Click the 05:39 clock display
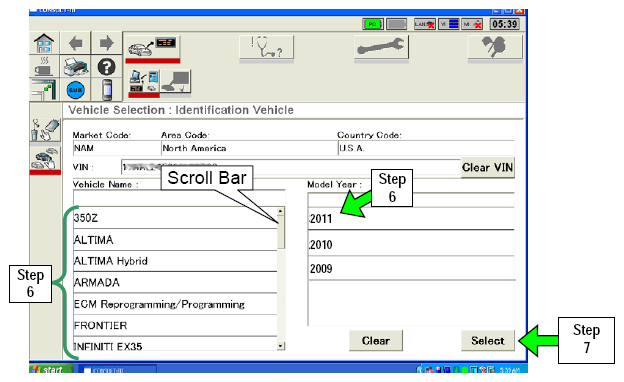This screenshot has height=382, width=624. point(504,24)
